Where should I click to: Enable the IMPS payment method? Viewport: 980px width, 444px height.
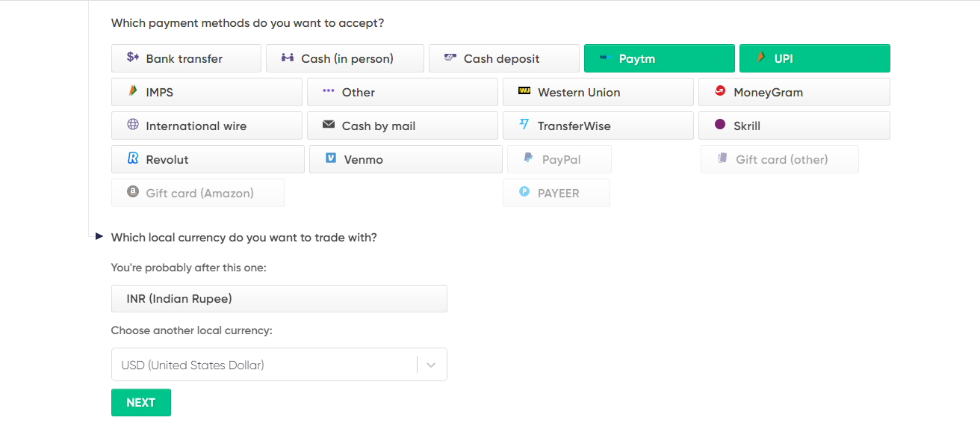click(x=207, y=92)
